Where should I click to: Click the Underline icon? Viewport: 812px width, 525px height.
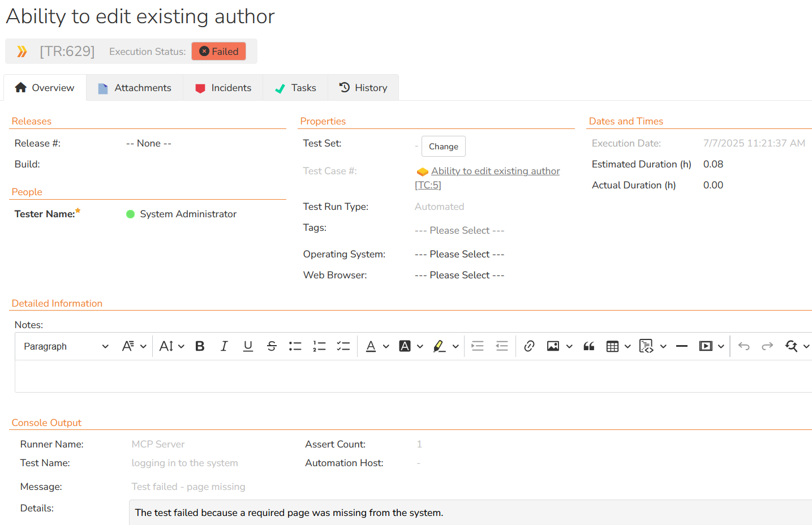point(248,346)
